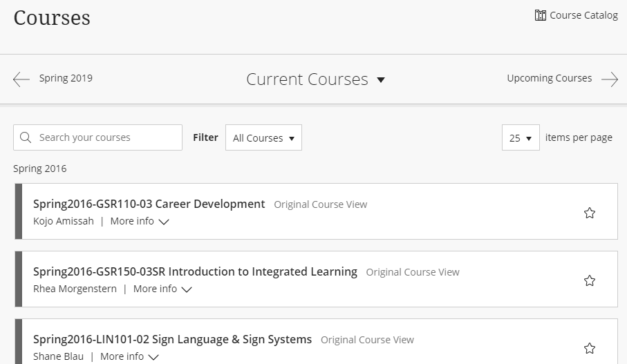Open the All Courses filter dropdown
This screenshot has height=364, width=627.
pyautogui.click(x=263, y=137)
